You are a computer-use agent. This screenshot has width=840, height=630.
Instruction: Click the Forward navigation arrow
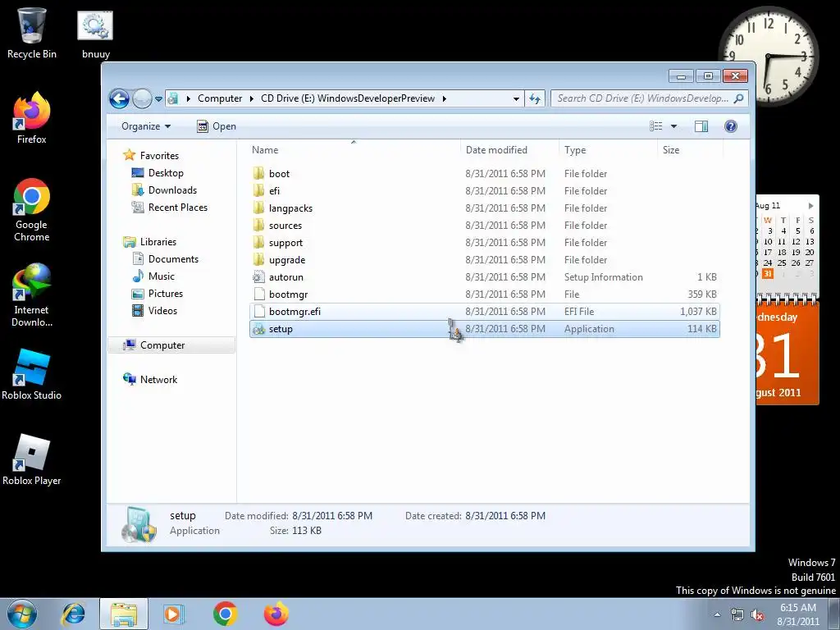[142, 98]
